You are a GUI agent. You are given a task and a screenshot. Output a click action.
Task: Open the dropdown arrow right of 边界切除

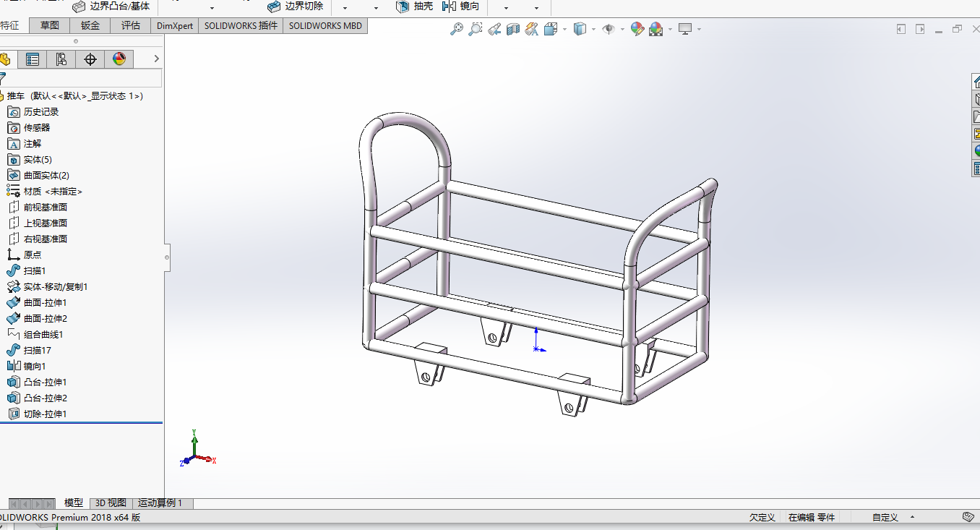pos(345,8)
